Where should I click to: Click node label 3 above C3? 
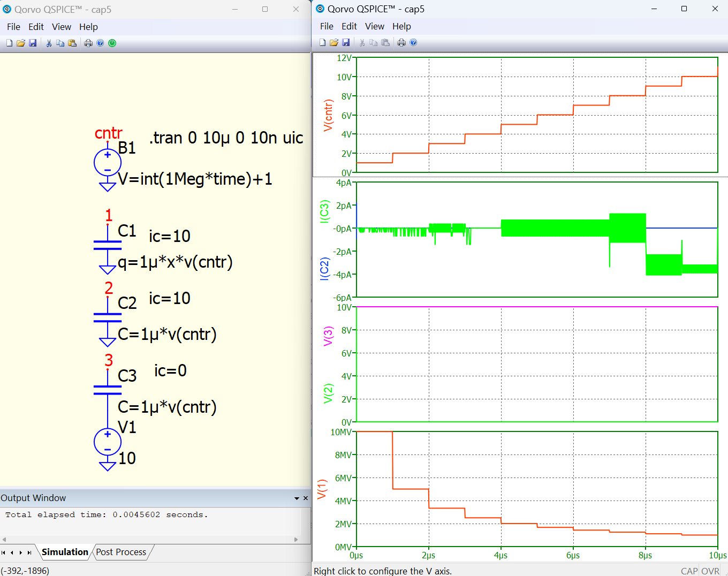(109, 360)
